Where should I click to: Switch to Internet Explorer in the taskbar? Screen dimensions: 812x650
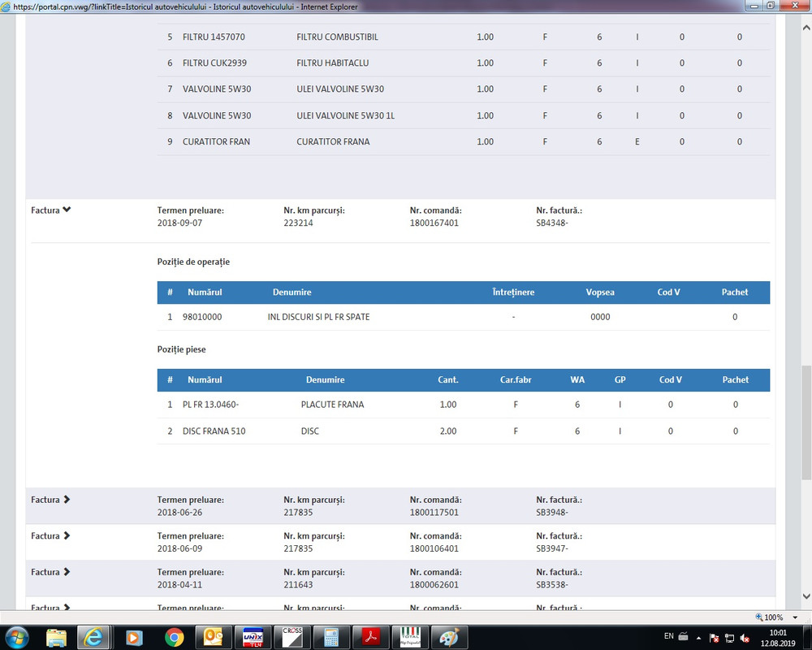93,637
